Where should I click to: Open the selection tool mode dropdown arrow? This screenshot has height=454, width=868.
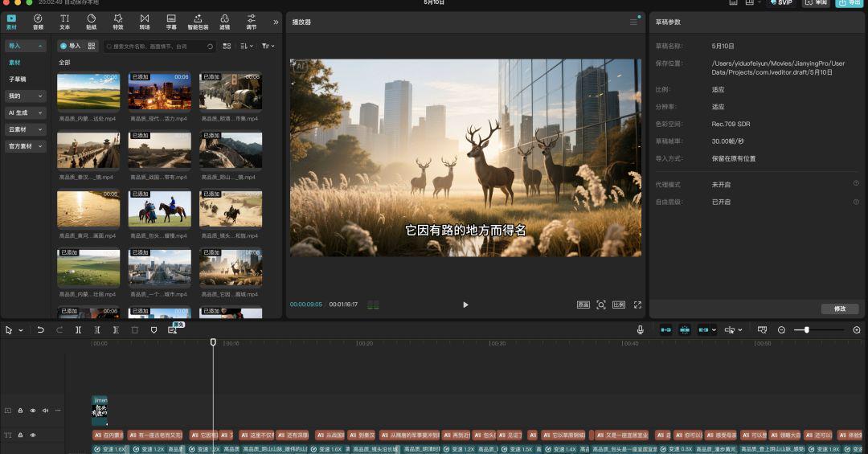tap(21, 330)
